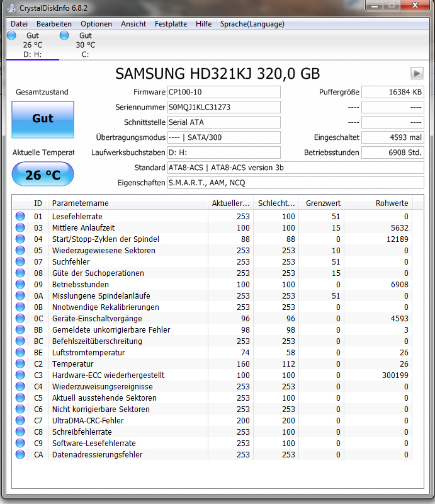Click status orb of Software-Lesefehlerrate row
The width and height of the screenshot is (435, 504).
(20, 444)
